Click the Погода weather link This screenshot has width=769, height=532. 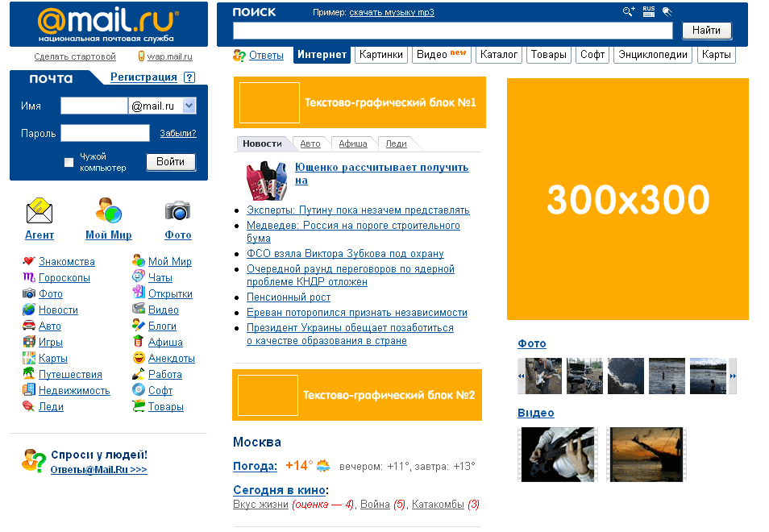(255, 466)
